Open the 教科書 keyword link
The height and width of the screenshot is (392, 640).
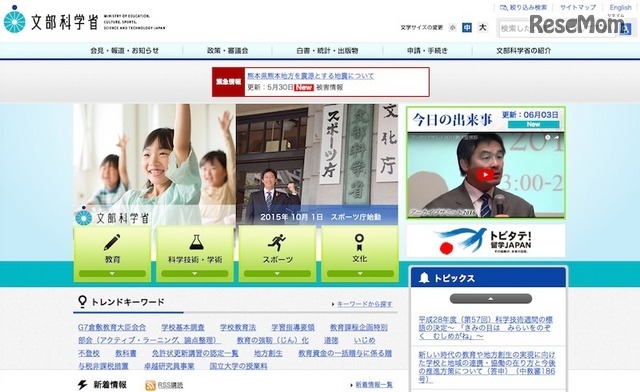(x=126, y=354)
